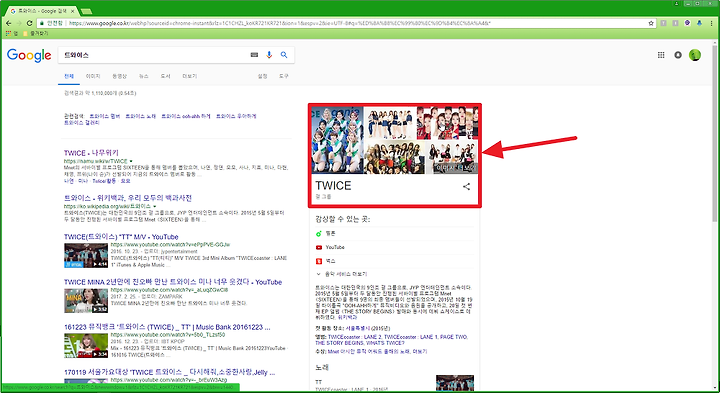Switch to the 이미지 (Images) tab
The image size is (720, 393).
(x=93, y=76)
